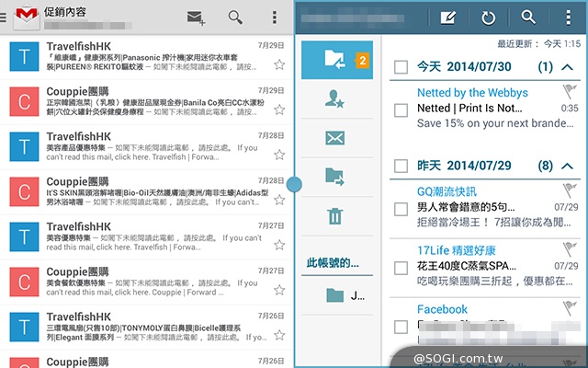Star the Couppie團購 7月28日 email
588x368 pixels.
click(x=279, y=200)
